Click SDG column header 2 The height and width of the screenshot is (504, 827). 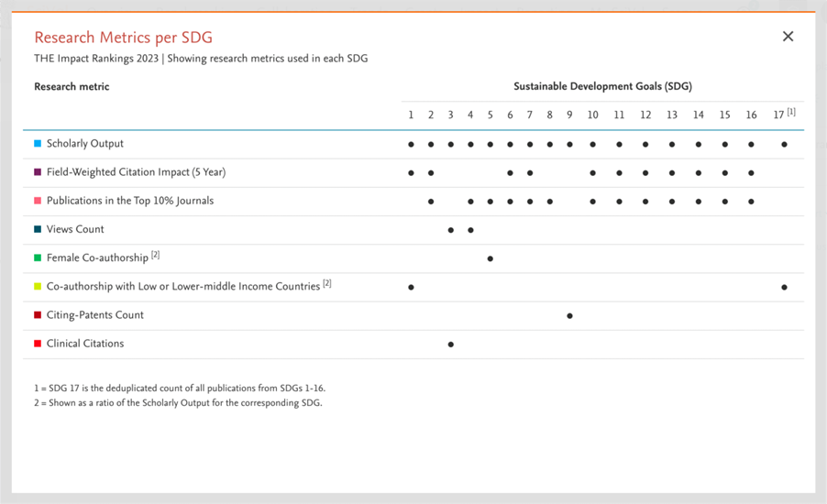[431, 115]
